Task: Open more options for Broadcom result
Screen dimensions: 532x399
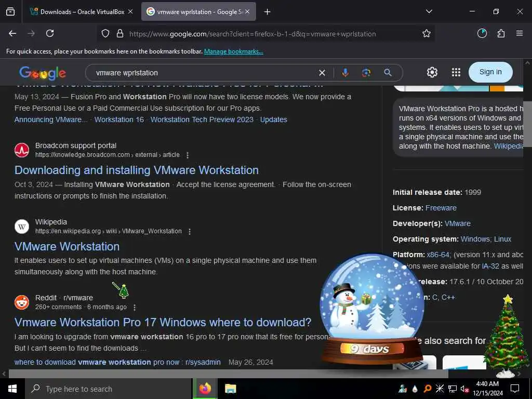Action: [x=188, y=155]
